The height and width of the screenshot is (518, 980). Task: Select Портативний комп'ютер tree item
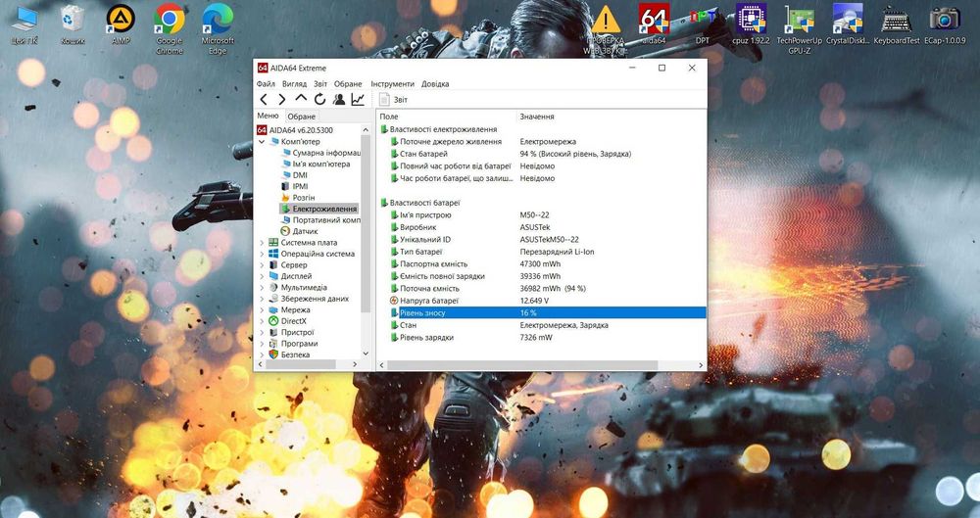320,220
